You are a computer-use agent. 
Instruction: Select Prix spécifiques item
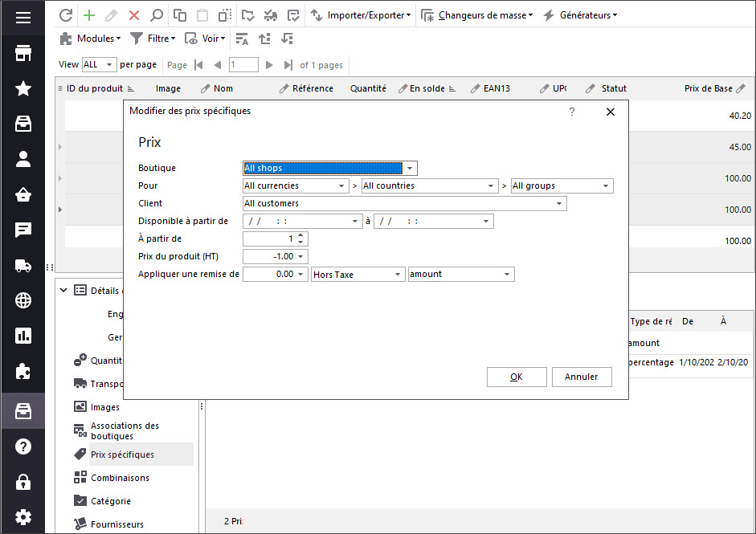(x=122, y=455)
